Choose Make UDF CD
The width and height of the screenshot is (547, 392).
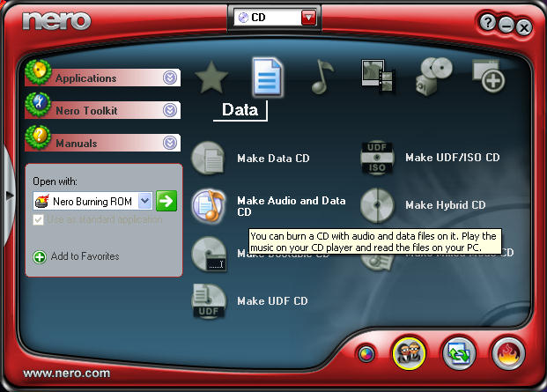coord(272,301)
